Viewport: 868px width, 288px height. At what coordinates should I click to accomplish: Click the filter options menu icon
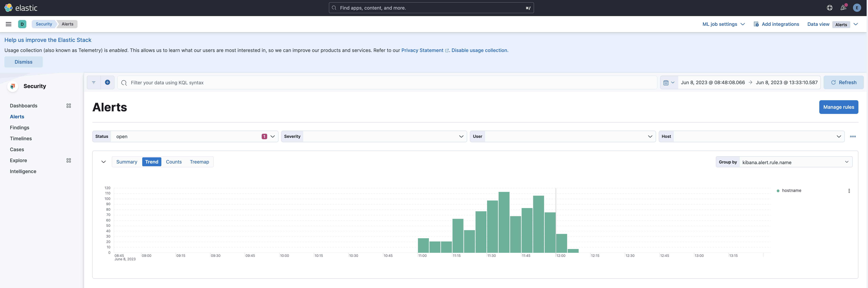pos(94,83)
